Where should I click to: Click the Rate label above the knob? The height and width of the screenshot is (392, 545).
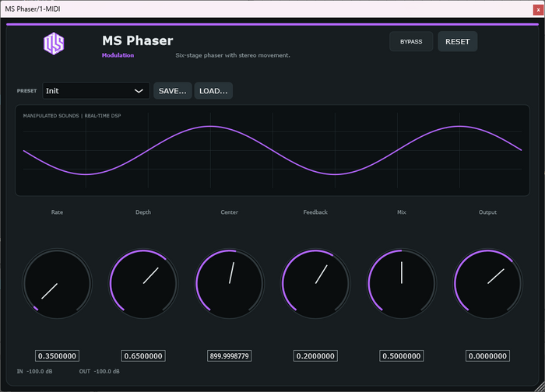click(57, 212)
